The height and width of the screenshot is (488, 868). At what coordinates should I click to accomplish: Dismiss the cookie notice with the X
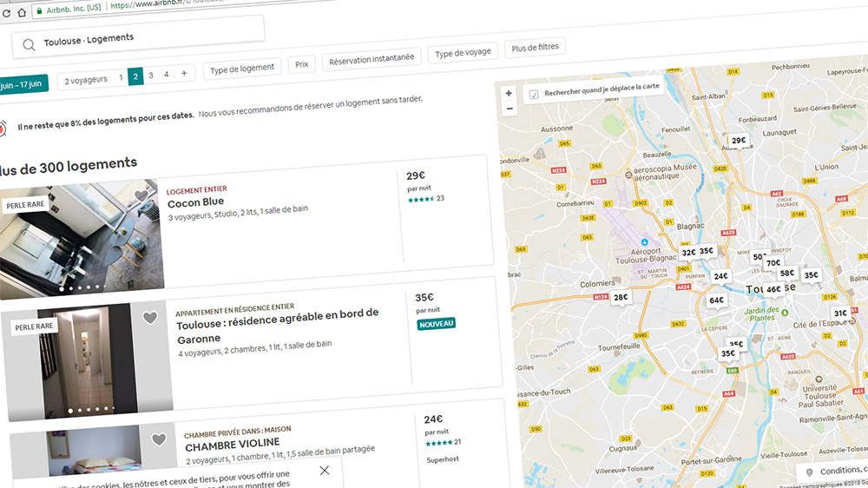pos(325,471)
